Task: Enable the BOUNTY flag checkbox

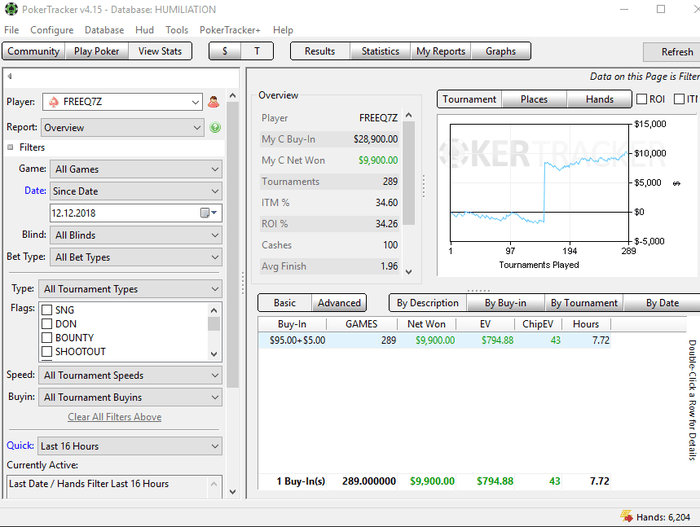Action: point(47,338)
